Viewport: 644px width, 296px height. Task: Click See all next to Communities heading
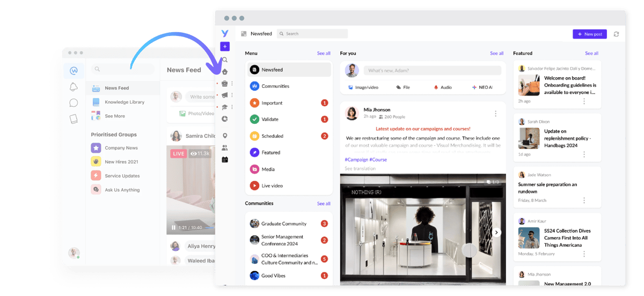pyautogui.click(x=324, y=204)
